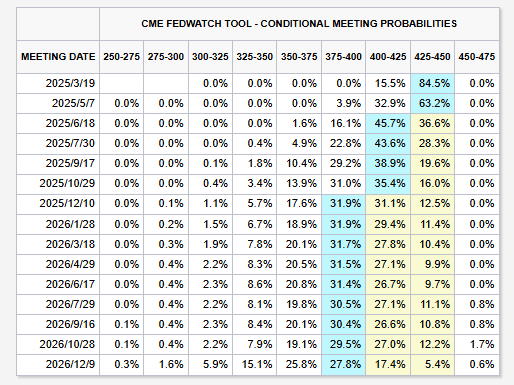The height and width of the screenshot is (385, 514).
Task: Select the 250-275 column header
Action: point(121,57)
